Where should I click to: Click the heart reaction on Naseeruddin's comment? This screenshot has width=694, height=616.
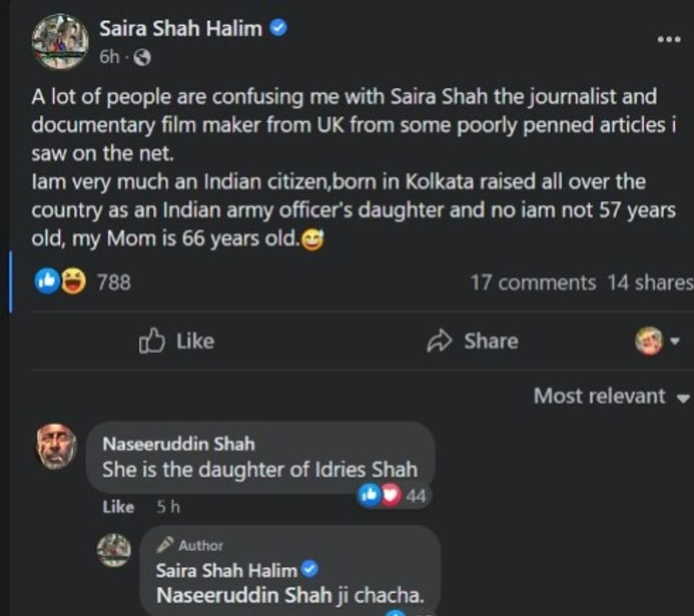391,495
